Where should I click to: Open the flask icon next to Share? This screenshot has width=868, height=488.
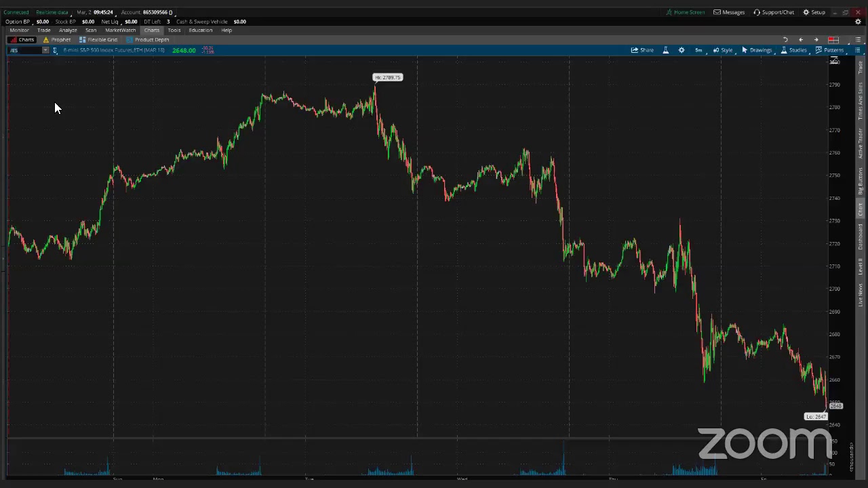(x=665, y=50)
